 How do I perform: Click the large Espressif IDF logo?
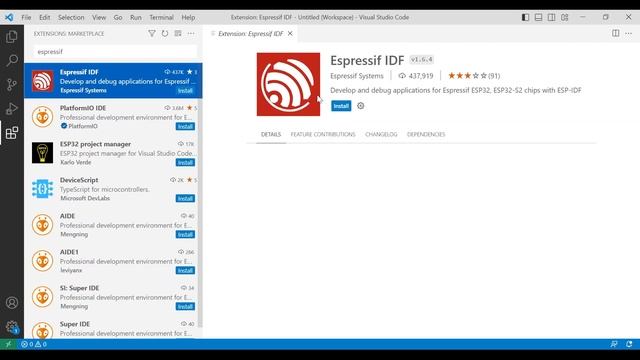point(288,84)
